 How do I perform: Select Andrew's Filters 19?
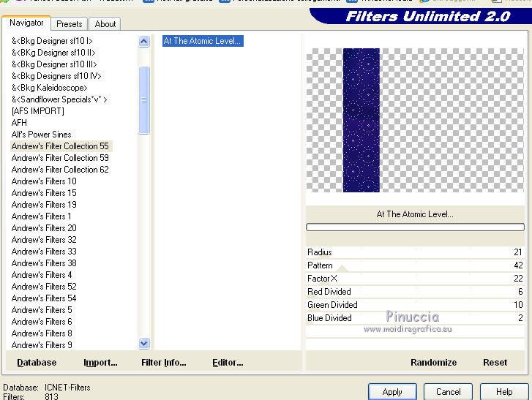coord(44,205)
